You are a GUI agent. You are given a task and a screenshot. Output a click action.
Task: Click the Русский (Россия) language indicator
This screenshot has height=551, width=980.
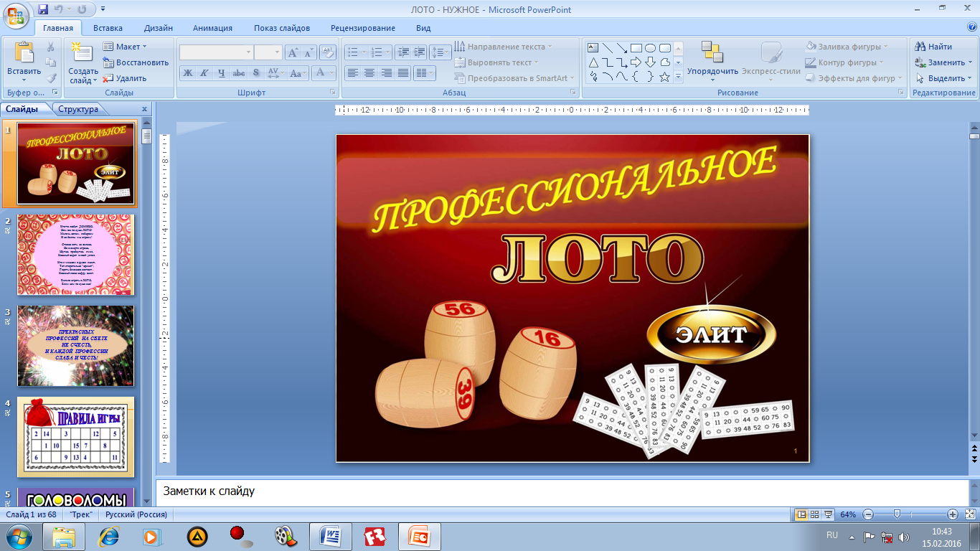pos(136,514)
